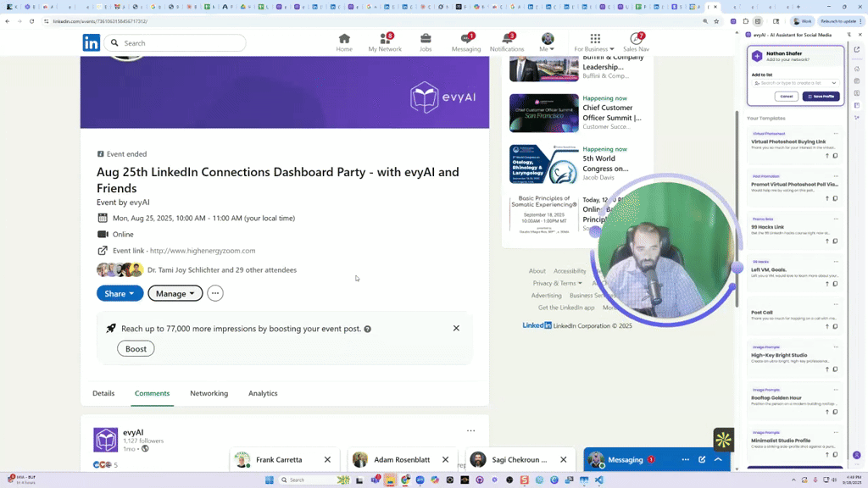The width and height of the screenshot is (868, 488).
Task: Open My Network from the navbar
Action: [385, 42]
